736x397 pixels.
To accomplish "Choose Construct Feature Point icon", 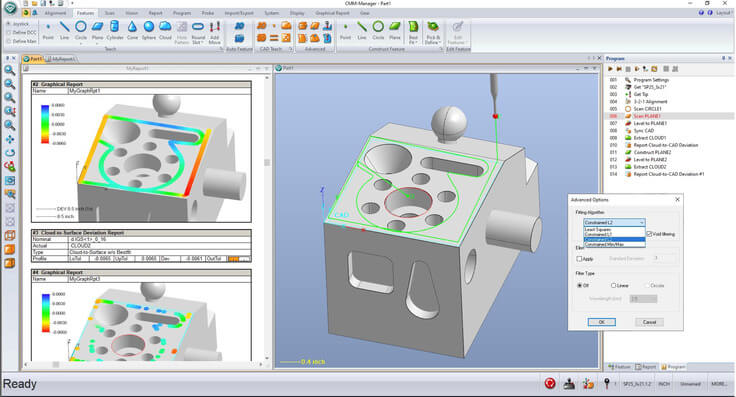I will pyautogui.click(x=345, y=31).
